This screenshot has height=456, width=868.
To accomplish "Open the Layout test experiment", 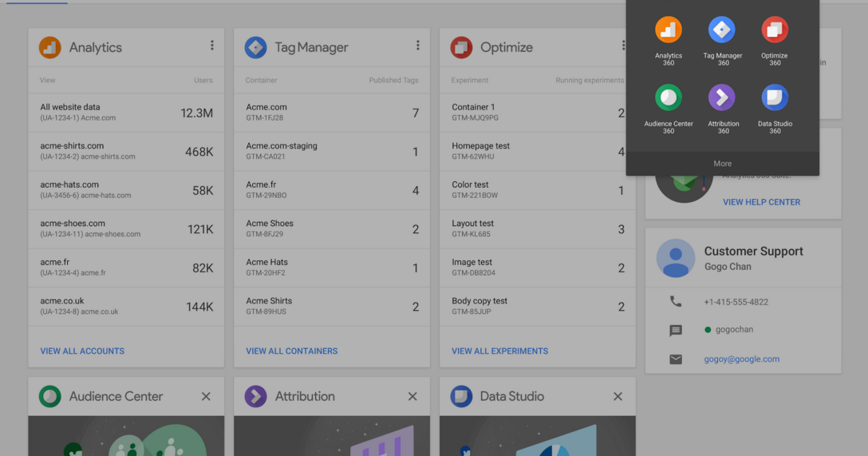I will click(x=538, y=229).
